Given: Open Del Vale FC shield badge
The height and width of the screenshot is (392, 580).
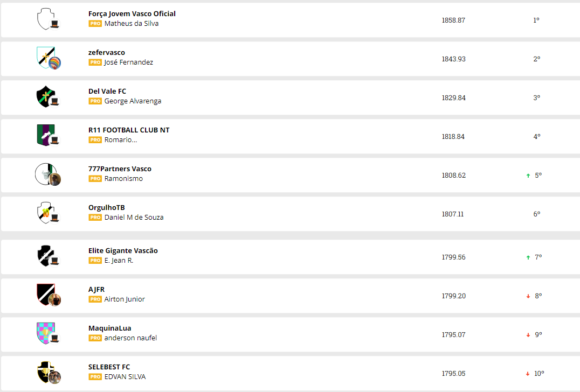Looking at the screenshot, I should point(44,96).
